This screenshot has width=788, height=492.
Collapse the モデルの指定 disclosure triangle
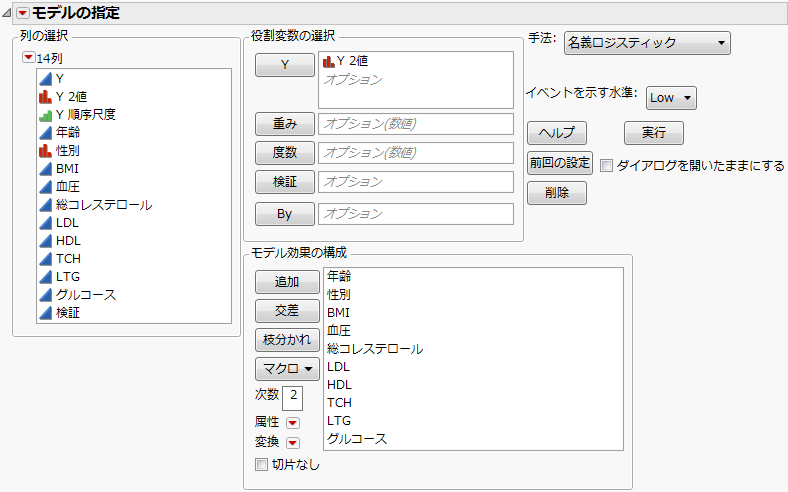tap(9, 12)
